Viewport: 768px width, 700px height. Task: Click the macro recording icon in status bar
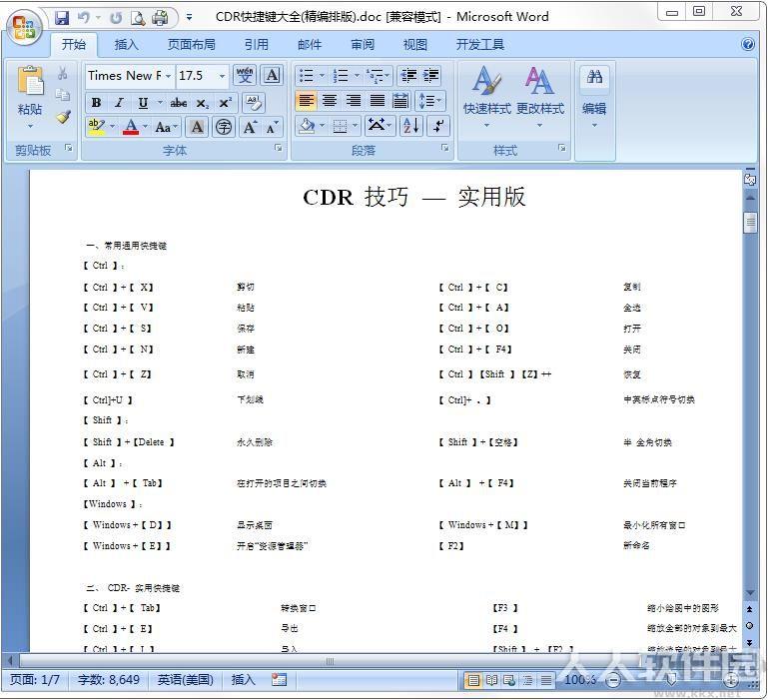[280, 679]
